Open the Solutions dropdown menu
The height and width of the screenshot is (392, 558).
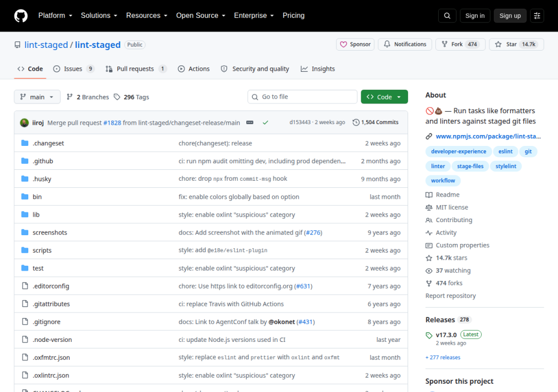click(x=99, y=16)
